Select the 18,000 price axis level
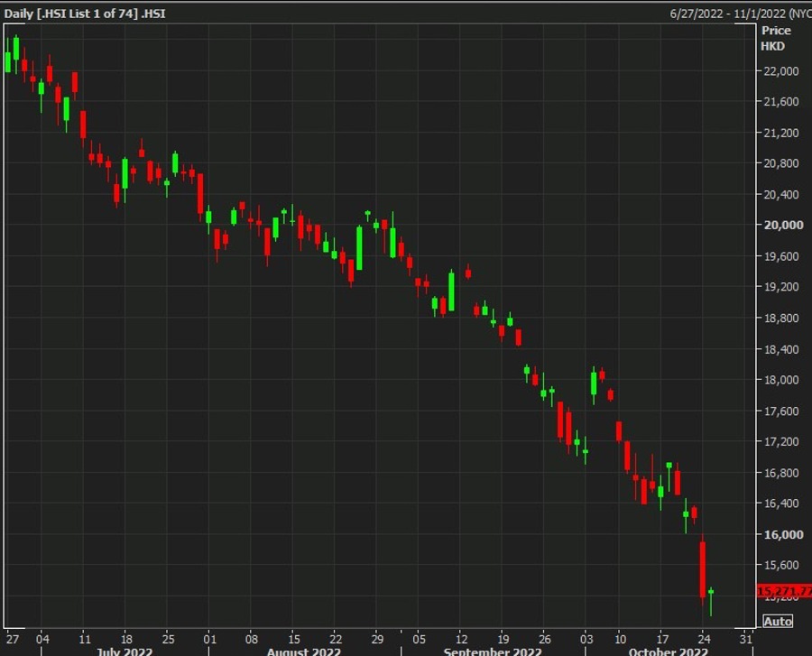Screen dimensions: 812x656 click(x=780, y=380)
